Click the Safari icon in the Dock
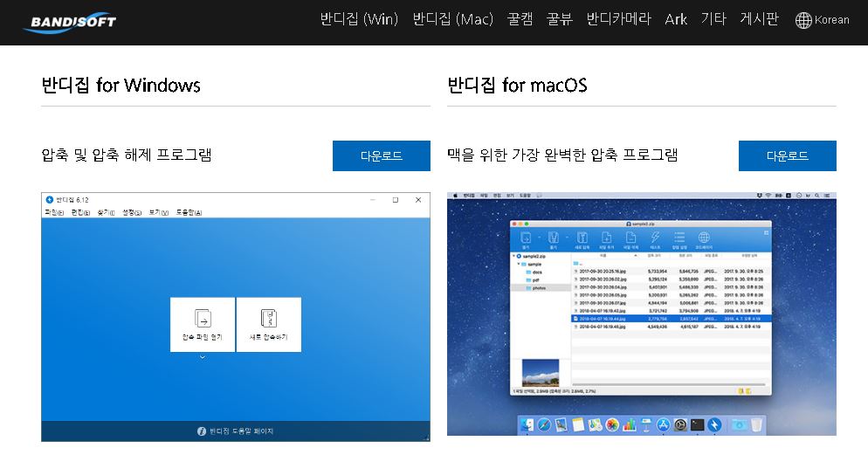This screenshot has height=455, width=868. pyautogui.click(x=544, y=424)
